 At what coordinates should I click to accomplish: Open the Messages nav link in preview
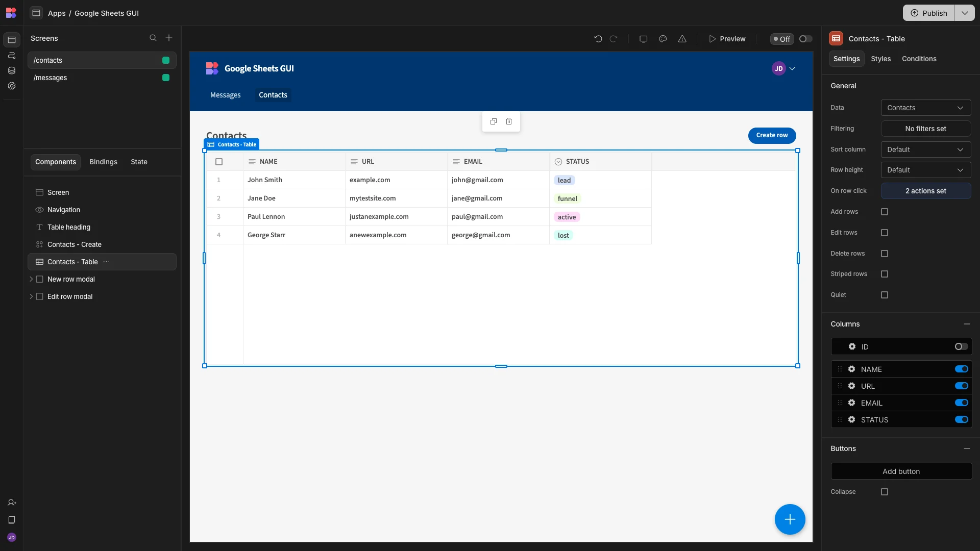[x=226, y=95]
